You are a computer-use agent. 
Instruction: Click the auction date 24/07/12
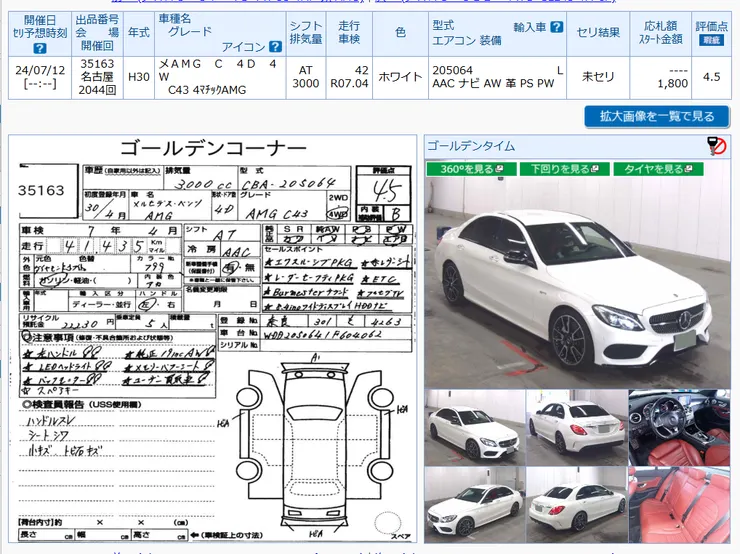40,70
